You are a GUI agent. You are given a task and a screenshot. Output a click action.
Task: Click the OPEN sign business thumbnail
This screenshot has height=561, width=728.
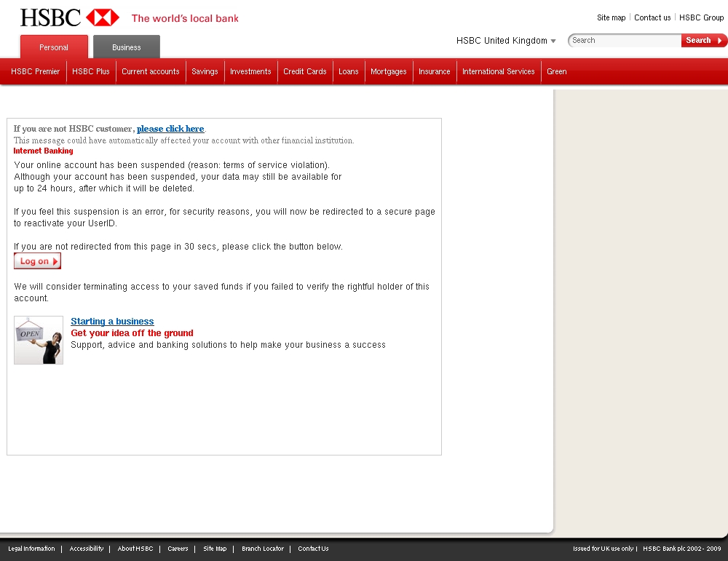[39, 340]
